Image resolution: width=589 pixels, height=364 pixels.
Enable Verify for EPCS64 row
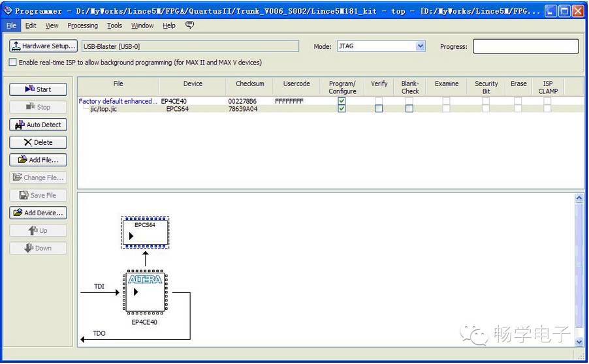(379, 108)
